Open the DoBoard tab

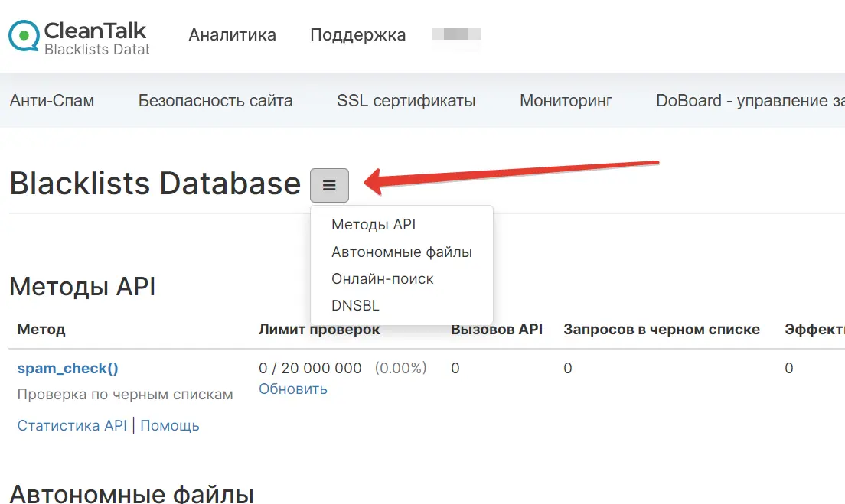[x=750, y=101]
